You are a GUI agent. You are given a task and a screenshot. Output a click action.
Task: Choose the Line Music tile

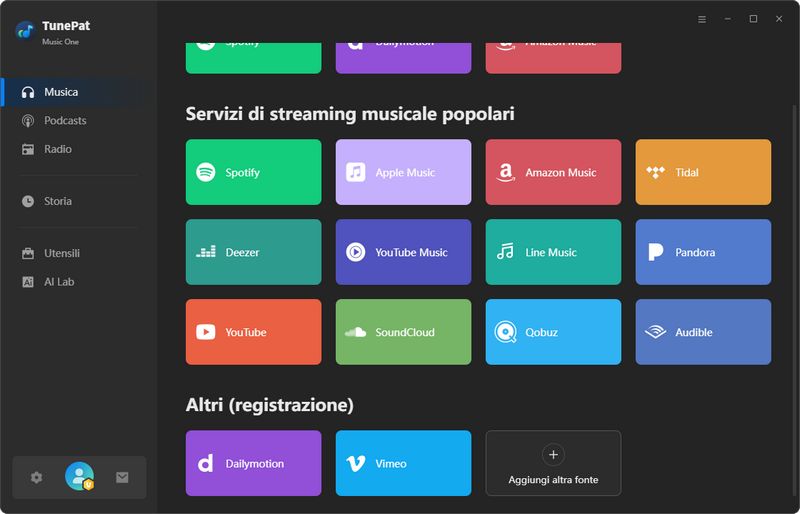click(554, 252)
